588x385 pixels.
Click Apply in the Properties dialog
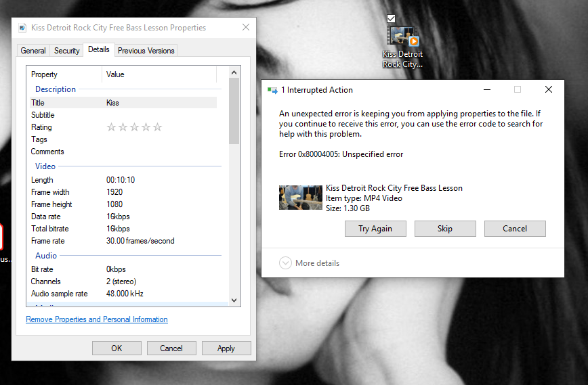point(226,348)
